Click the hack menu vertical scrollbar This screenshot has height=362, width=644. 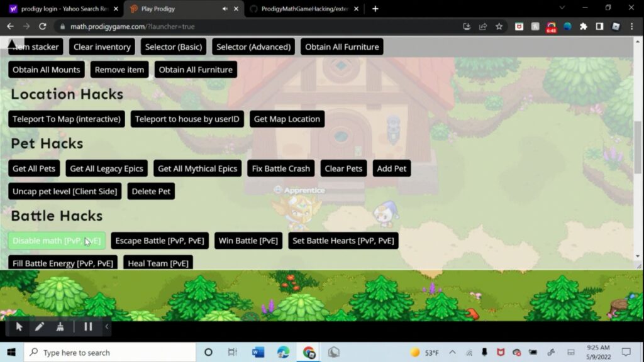[638, 148]
